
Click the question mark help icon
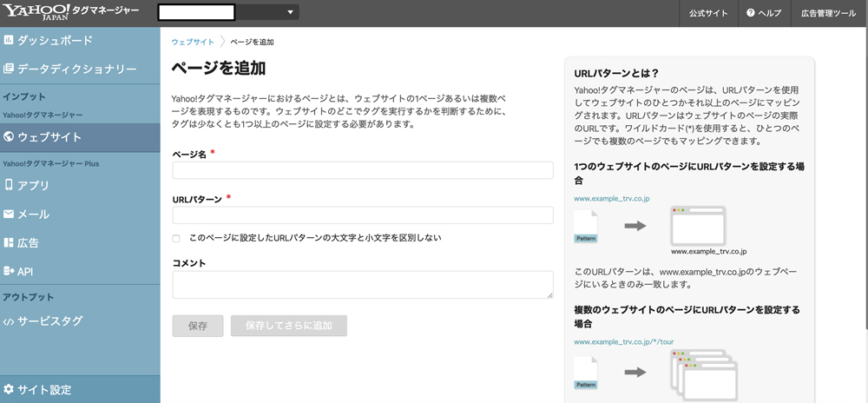[x=751, y=13]
